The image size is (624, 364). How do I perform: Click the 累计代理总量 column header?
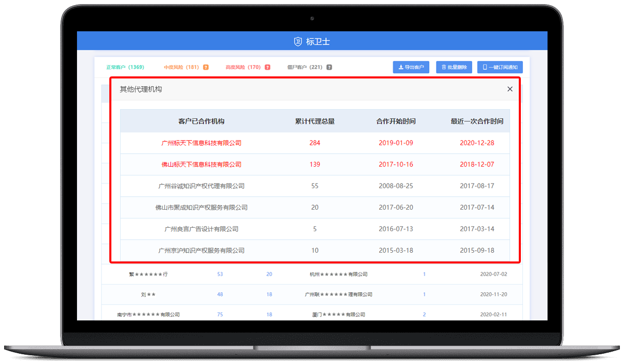pos(315,122)
